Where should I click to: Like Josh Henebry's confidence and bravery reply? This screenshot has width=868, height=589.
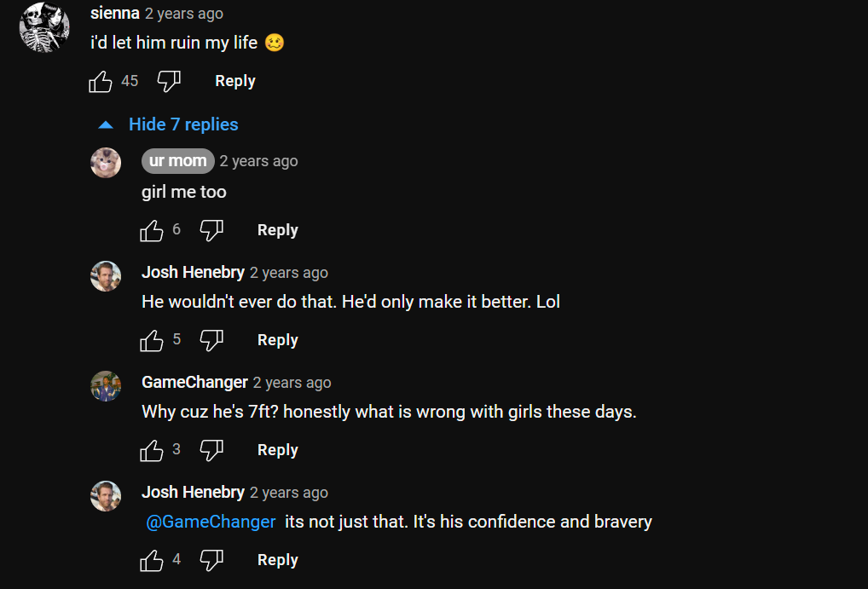(152, 561)
